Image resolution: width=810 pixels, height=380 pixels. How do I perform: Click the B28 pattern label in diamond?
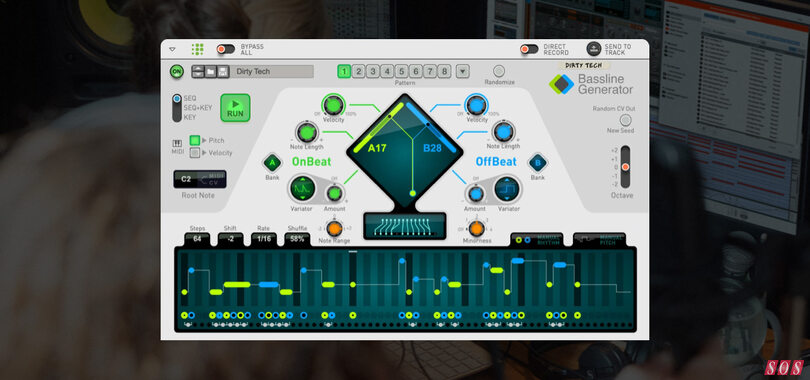(x=433, y=149)
